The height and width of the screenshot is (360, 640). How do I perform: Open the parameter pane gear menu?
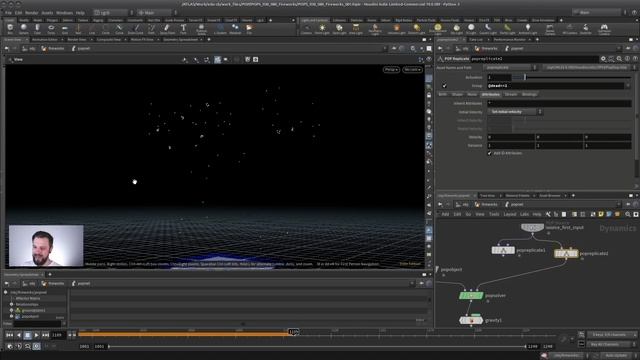click(603, 59)
